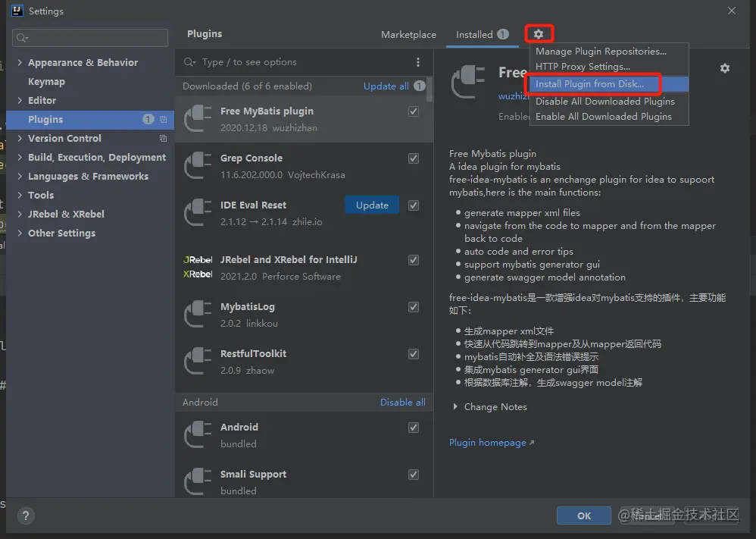Choose Enable All Downloaded Plugins
The height and width of the screenshot is (539, 756).
[x=610, y=117]
